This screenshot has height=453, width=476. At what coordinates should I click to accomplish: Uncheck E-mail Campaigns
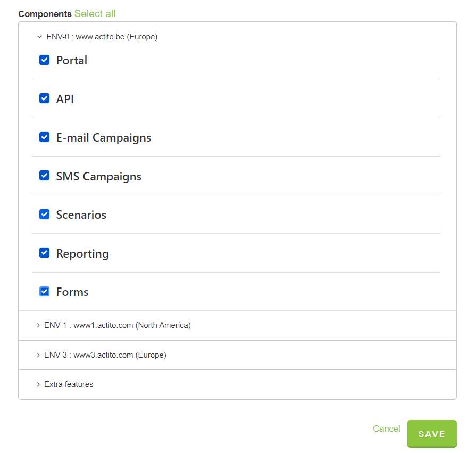click(44, 137)
